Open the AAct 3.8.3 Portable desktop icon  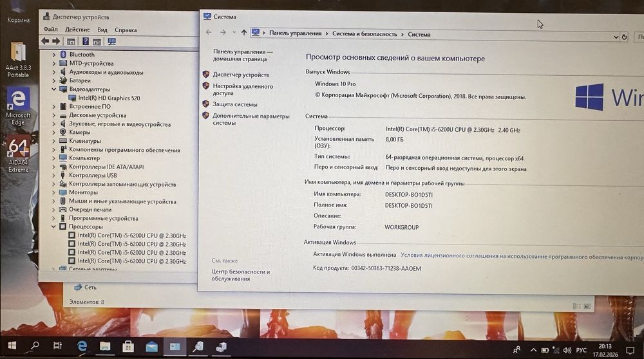(18, 59)
